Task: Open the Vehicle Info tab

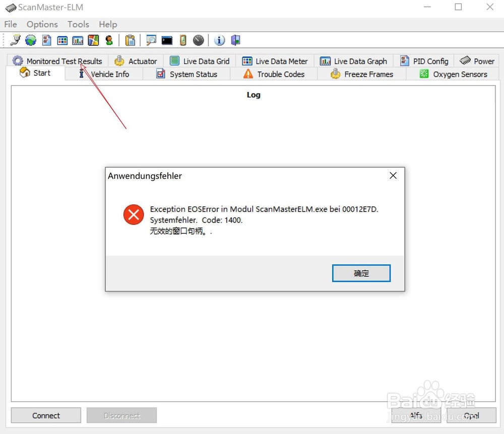Action: coord(104,74)
